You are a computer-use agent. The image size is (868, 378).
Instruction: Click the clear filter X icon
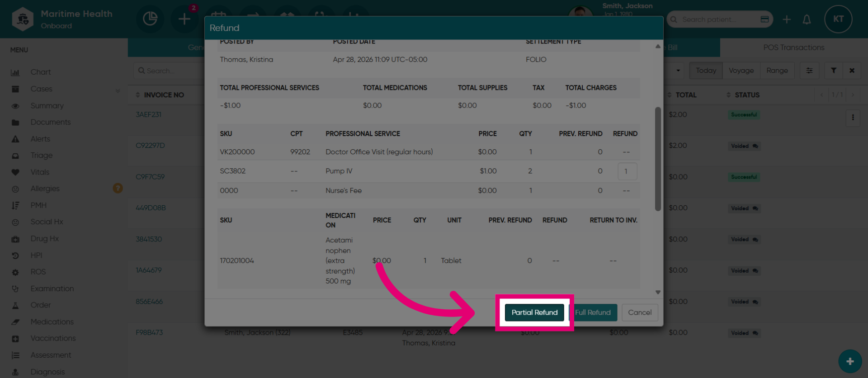tap(852, 71)
